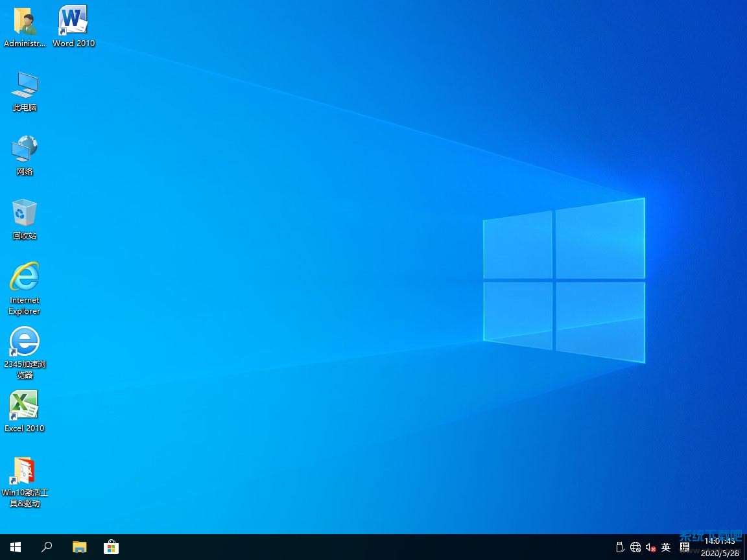Click the safely remove USB hardware tray icon
This screenshot has height=560, width=747.
tap(619, 548)
